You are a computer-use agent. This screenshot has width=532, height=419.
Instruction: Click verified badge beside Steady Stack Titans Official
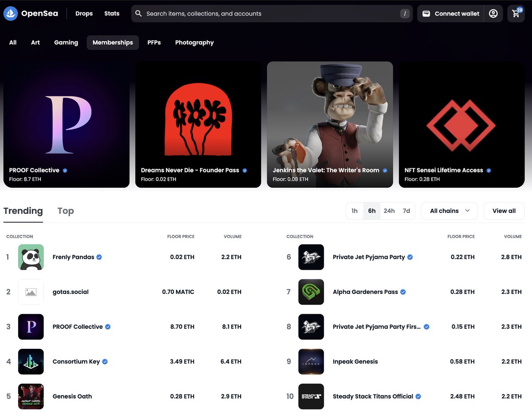[418, 396]
